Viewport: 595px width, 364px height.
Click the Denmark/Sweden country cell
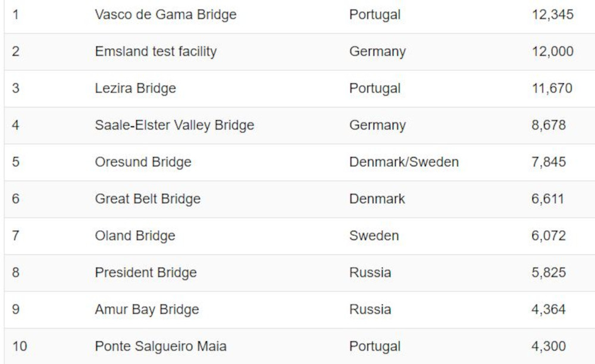404,162
